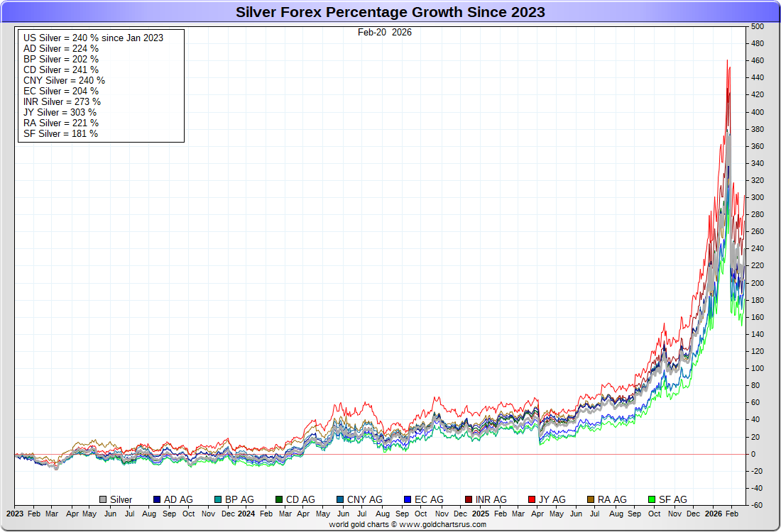Select the dark red INR AG legend swatch
The image size is (781, 532).
(x=469, y=500)
